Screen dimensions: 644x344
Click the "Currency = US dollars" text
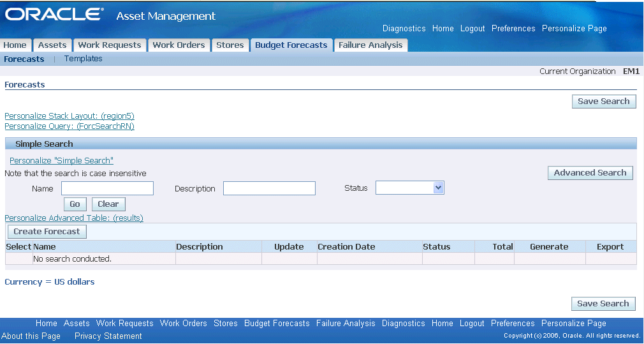coord(50,282)
